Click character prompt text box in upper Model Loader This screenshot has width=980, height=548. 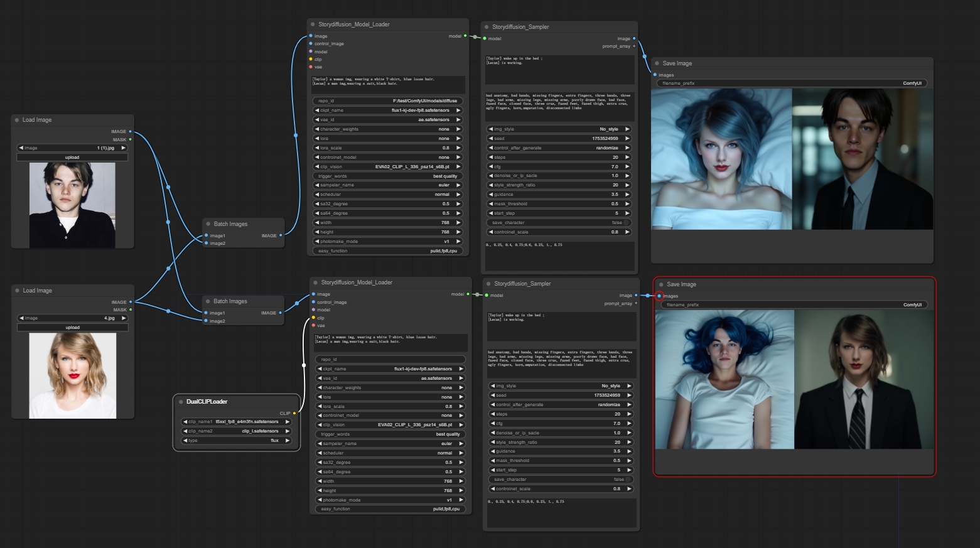pos(388,85)
